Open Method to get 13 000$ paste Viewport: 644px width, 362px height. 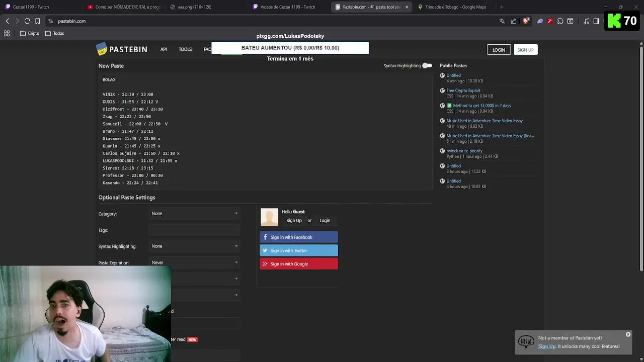[x=481, y=106]
